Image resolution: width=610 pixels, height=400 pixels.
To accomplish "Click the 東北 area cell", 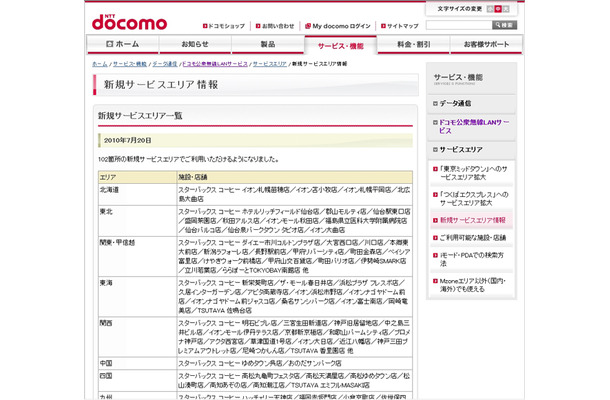I will click(x=138, y=221).
